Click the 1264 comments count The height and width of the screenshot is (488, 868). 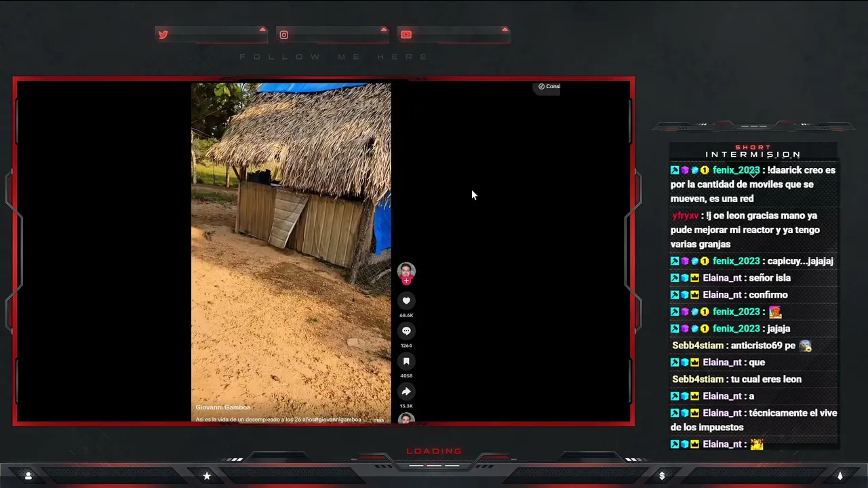406,346
